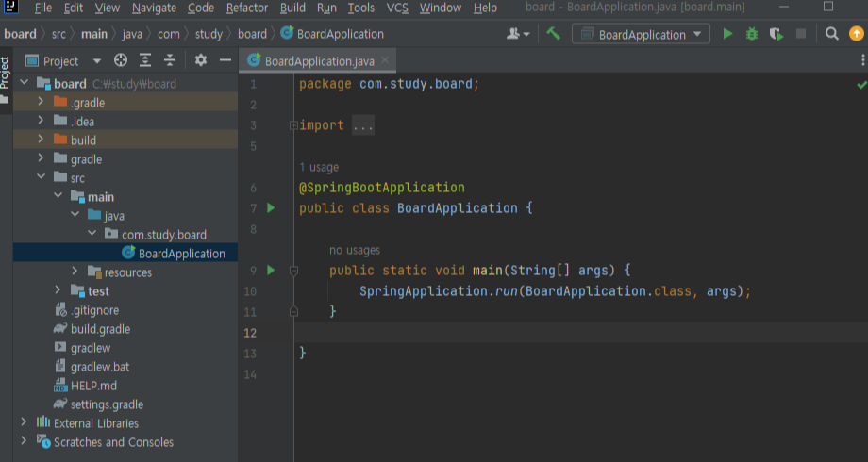Open Project panel gear options

pyautogui.click(x=200, y=60)
